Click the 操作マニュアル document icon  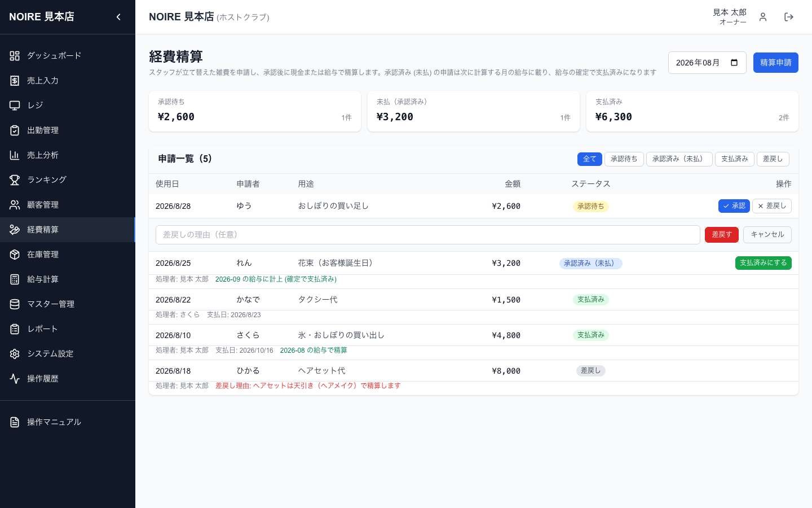click(x=15, y=422)
